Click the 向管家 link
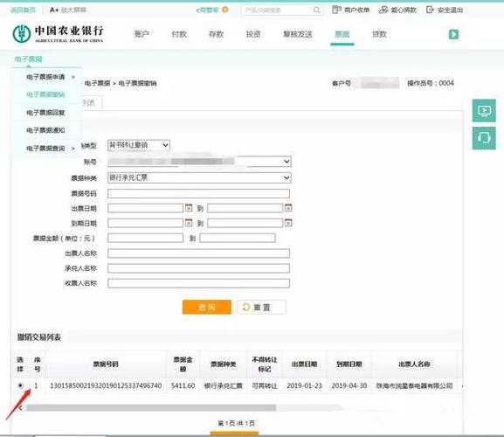This screenshot has height=437, width=504. (207, 10)
